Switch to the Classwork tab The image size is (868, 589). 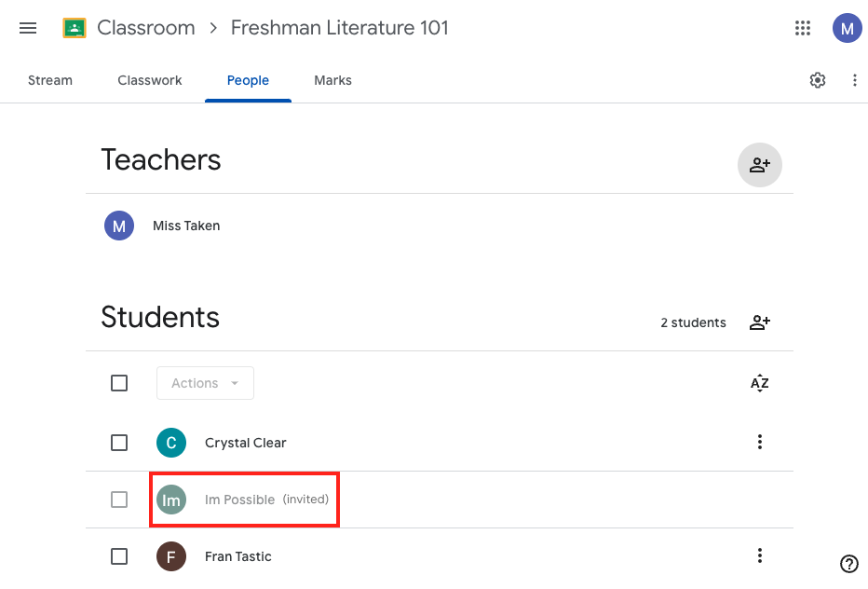pyautogui.click(x=149, y=80)
